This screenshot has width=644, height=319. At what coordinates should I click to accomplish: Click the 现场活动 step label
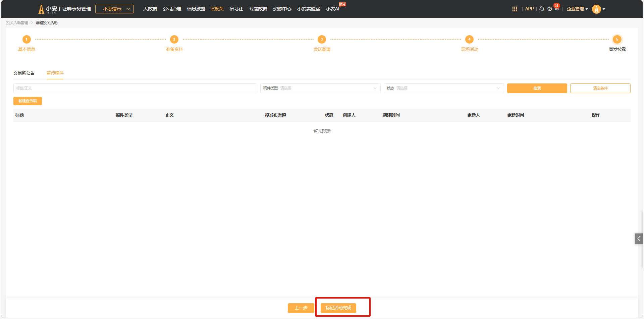pos(469,49)
